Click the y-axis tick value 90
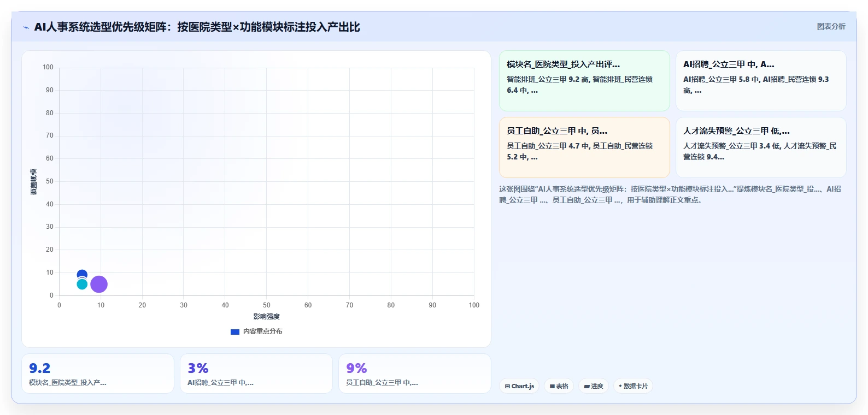This screenshot has height=415, width=868. 50,90
